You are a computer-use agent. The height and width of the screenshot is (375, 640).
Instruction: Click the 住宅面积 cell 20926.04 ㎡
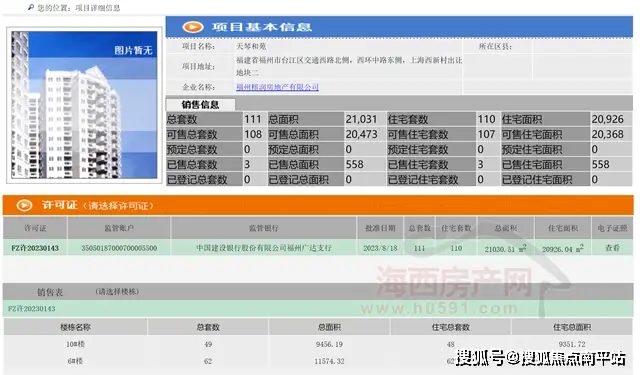coord(563,248)
